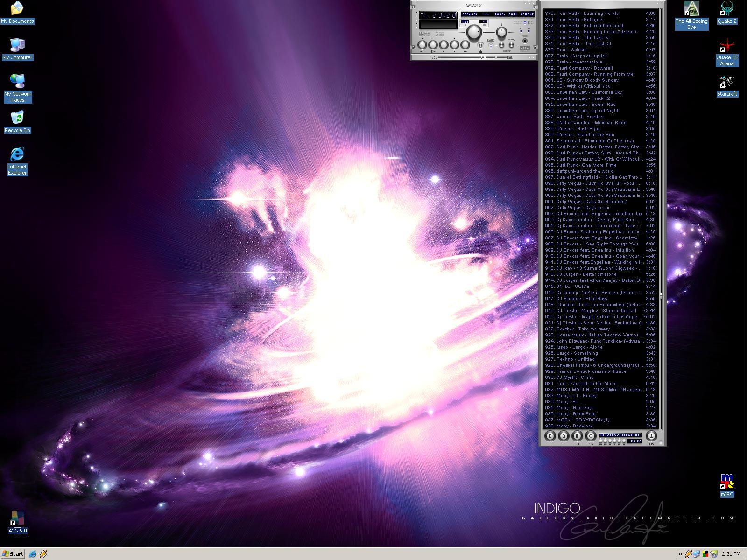Viewport: 747px width, 560px height.
Task: Select 'Veruca Salt - Seether' track
Action: [600, 117]
